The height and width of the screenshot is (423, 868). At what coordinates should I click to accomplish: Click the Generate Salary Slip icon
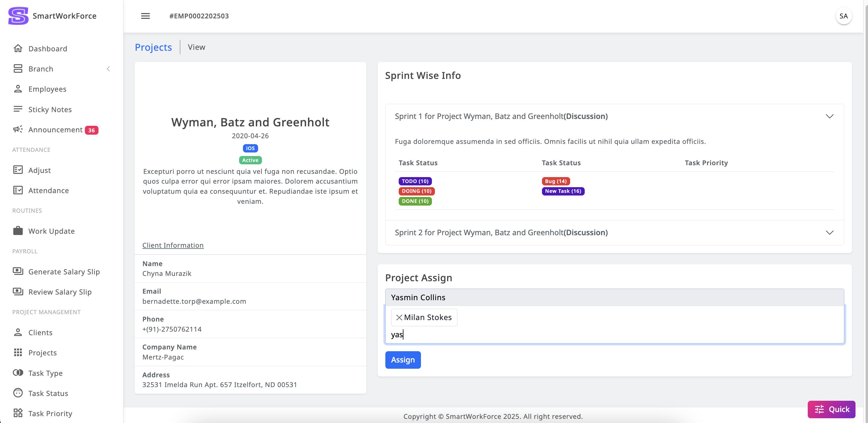[18, 271]
